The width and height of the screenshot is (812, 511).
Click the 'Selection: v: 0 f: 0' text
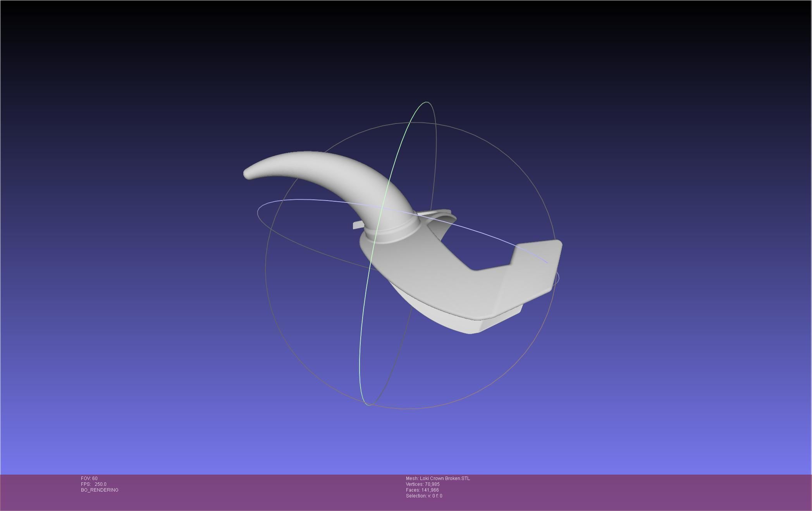click(424, 496)
